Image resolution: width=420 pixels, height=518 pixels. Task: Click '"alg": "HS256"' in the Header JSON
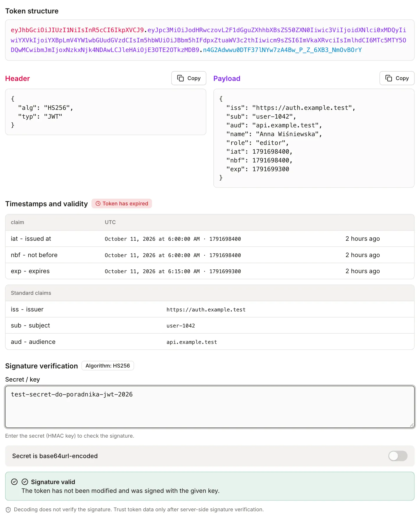click(46, 108)
